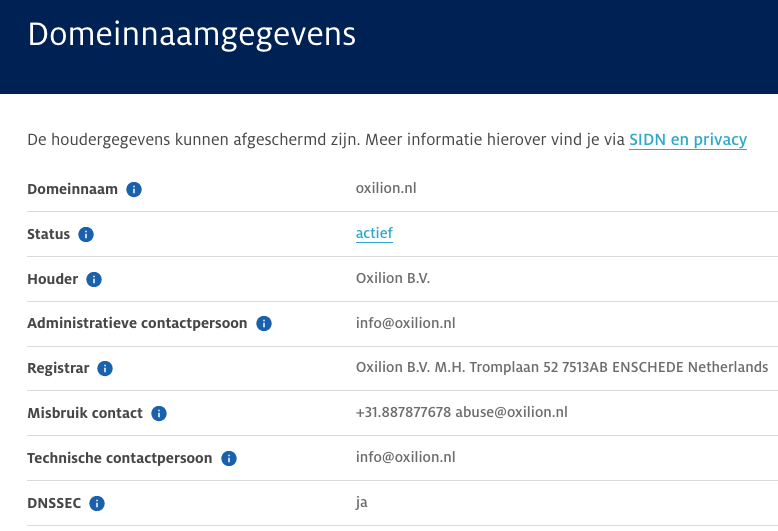Click the Domeinnaamgegevens page heading
This screenshot has height=531, width=778.
(192, 35)
